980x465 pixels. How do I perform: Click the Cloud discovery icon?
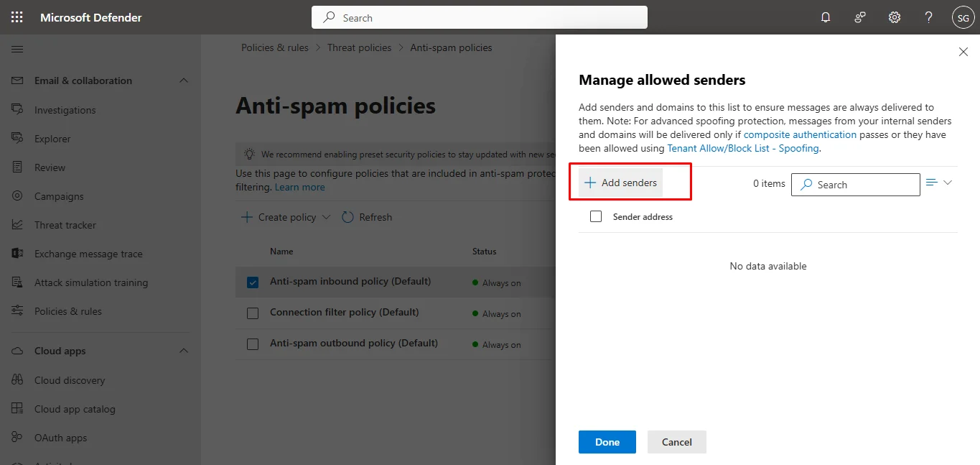(18, 379)
